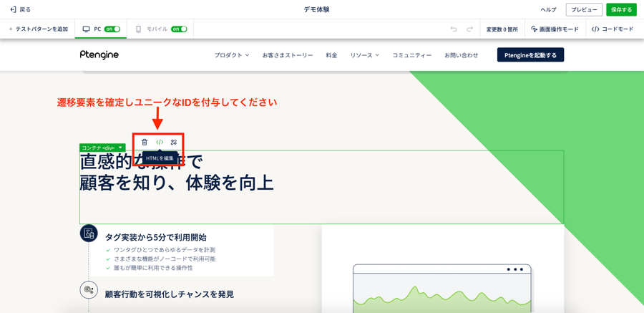Open the お客さまストーリー menu item
The width and height of the screenshot is (644, 313).
[x=287, y=55]
